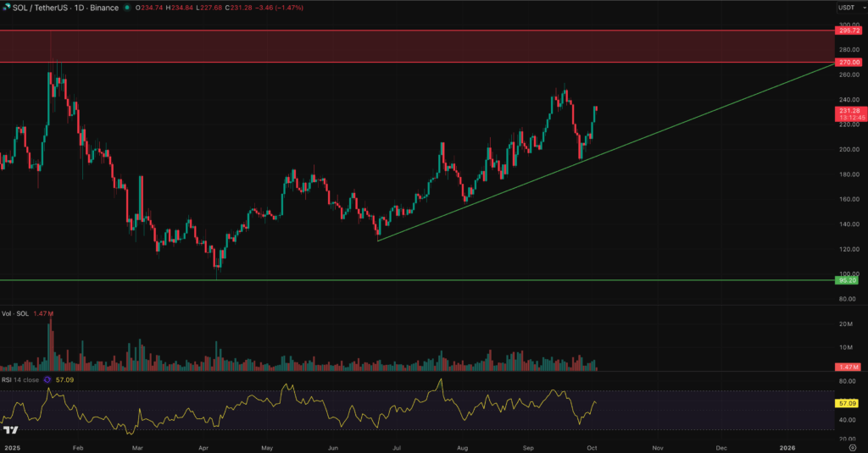Click the yellow RSI value 57.09 in legend
The image size is (868, 453).
[64, 380]
